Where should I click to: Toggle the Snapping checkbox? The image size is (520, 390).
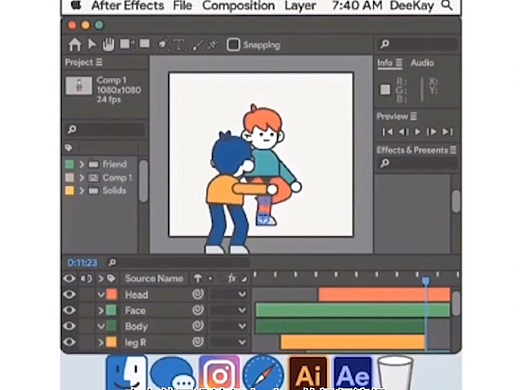click(233, 45)
